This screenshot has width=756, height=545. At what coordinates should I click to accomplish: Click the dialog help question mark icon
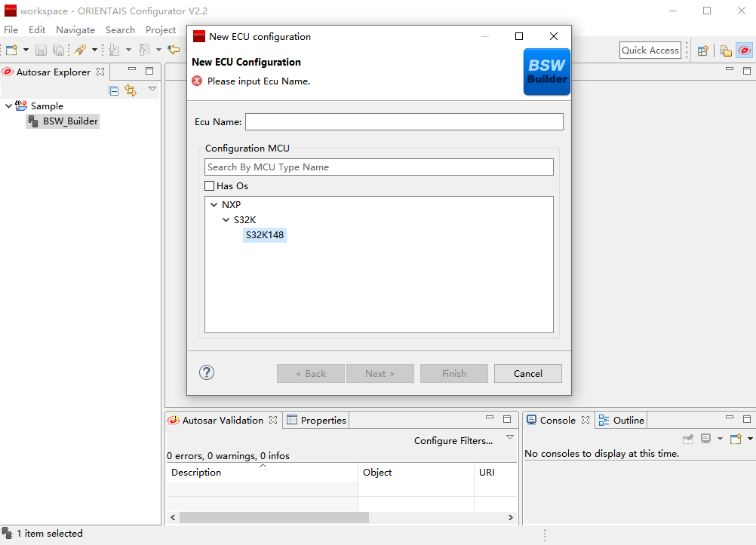click(x=207, y=372)
